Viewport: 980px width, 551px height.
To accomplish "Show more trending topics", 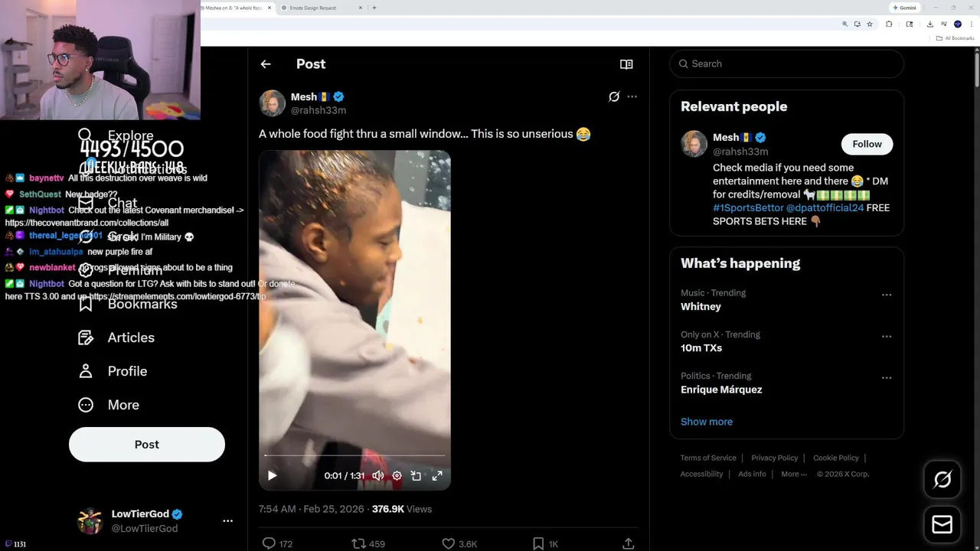I will (x=707, y=422).
